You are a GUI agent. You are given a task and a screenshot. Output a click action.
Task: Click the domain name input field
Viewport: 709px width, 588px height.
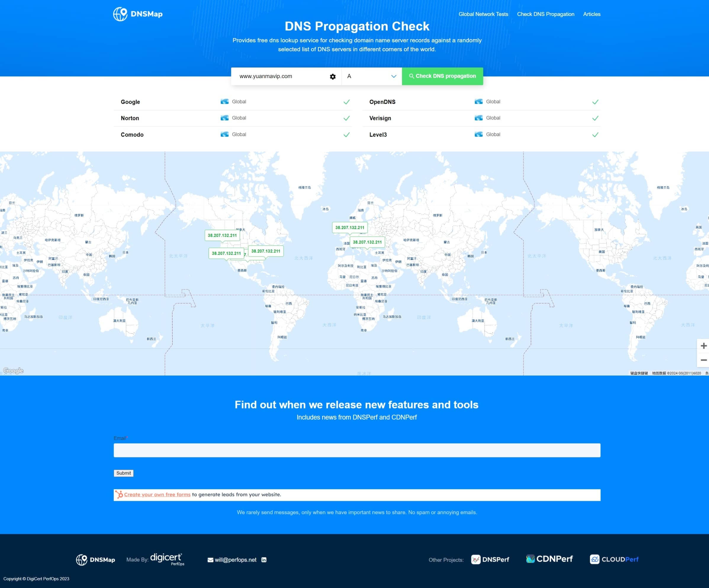[x=280, y=76]
